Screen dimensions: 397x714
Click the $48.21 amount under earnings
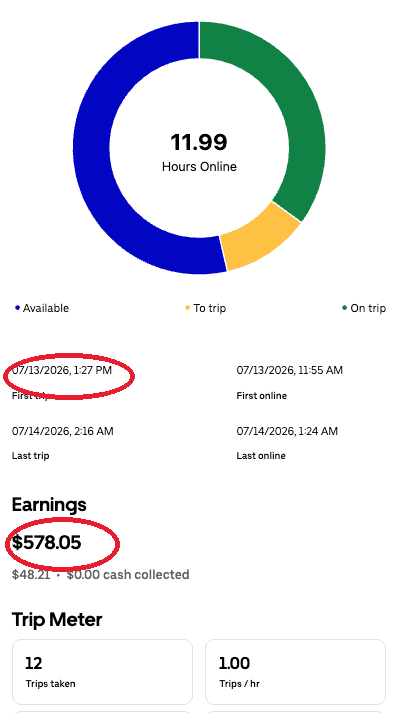pyautogui.click(x=31, y=575)
